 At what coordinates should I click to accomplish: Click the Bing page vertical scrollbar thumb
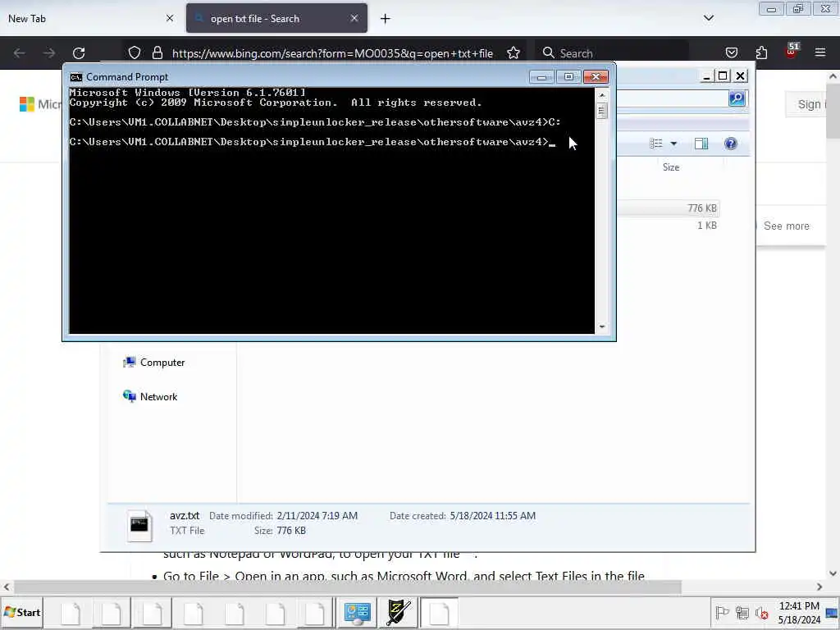833,111
